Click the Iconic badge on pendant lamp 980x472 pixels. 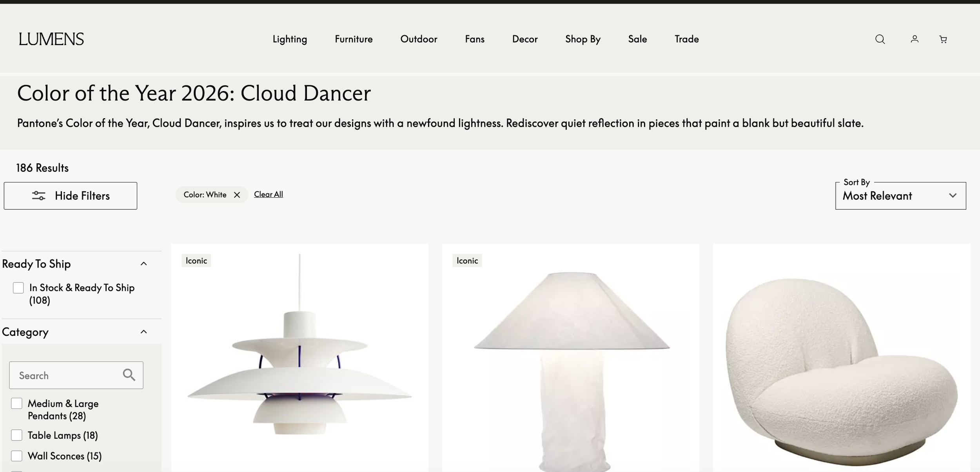click(196, 261)
